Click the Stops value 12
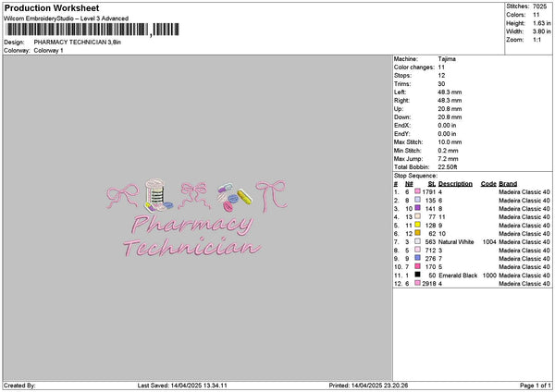This screenshot has width=555, height=392. 441,76
